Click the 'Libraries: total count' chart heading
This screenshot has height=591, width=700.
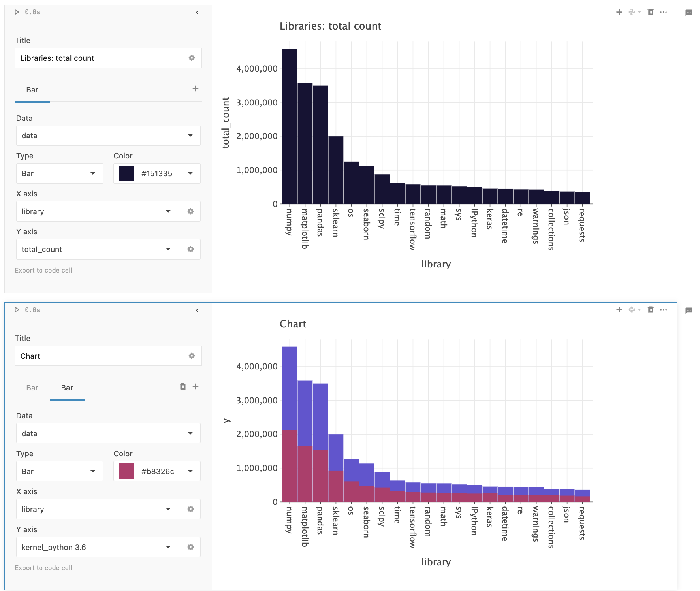click(x=331, y=26)
